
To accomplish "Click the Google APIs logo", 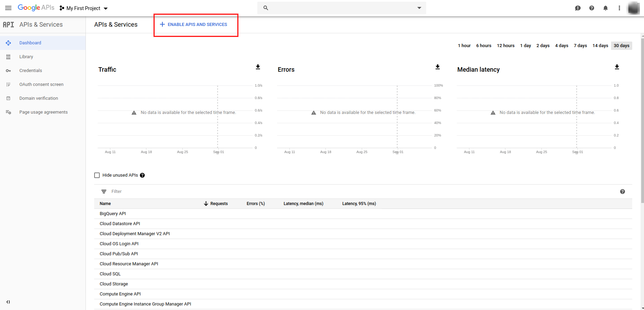I will point(36,8).
